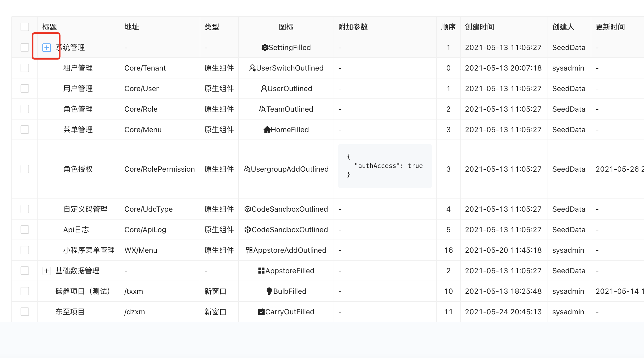Click the 顺序 column header

pos(448,27)
